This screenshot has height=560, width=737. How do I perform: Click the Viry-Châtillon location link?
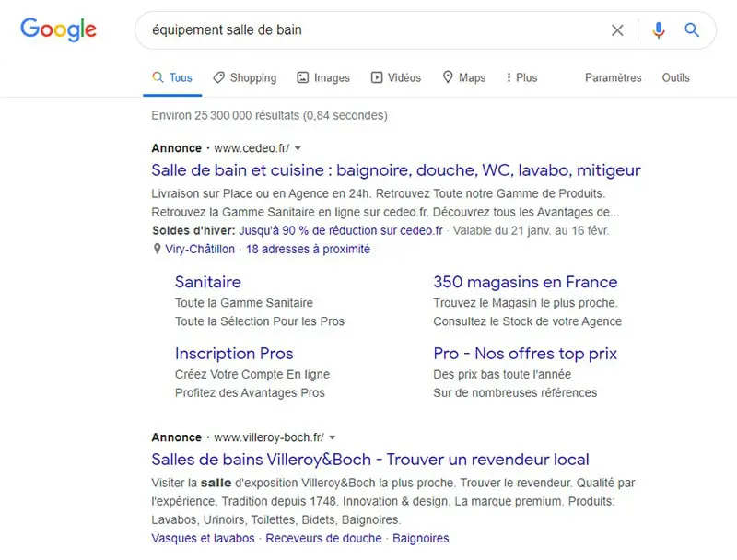tap(200, 249)
